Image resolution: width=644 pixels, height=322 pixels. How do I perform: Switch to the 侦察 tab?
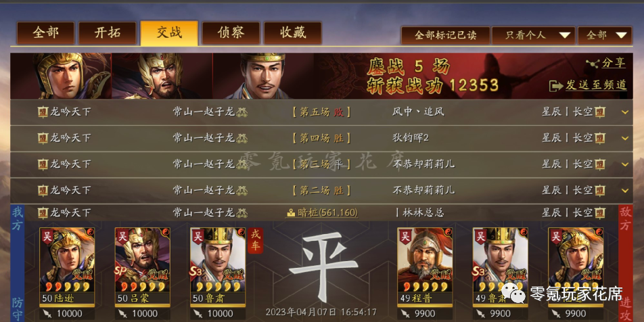[231, 33]
